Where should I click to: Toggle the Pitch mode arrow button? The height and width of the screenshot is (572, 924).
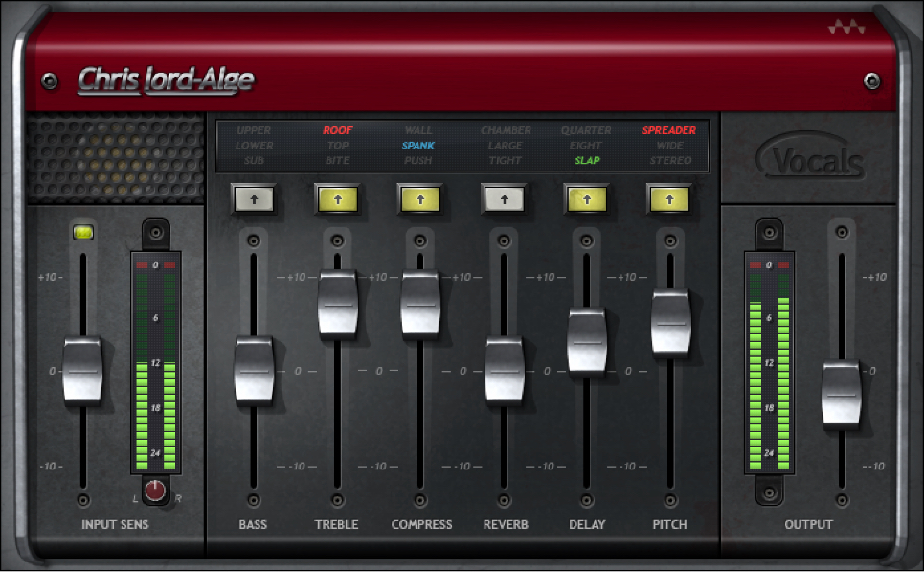tap(669, 198)
